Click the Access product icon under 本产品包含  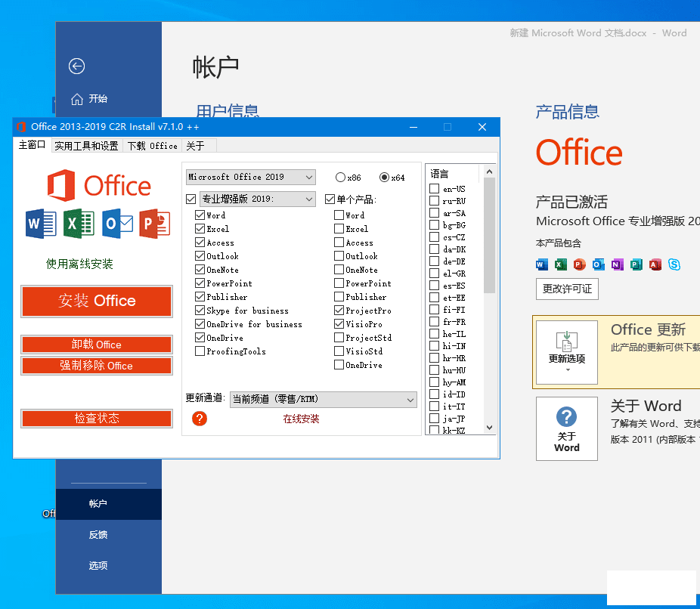click(655, 264)
